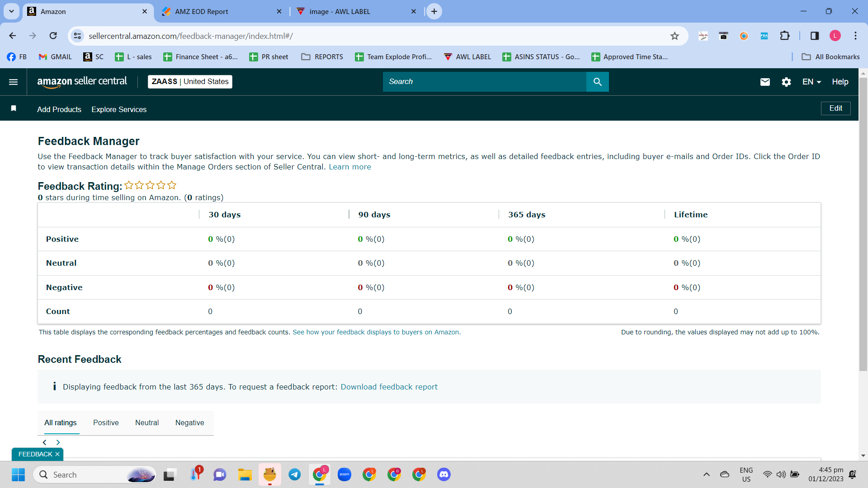The image size is (868, 488).
Task: Open the All Bookmarks folder
Action: tap(830, 56)
